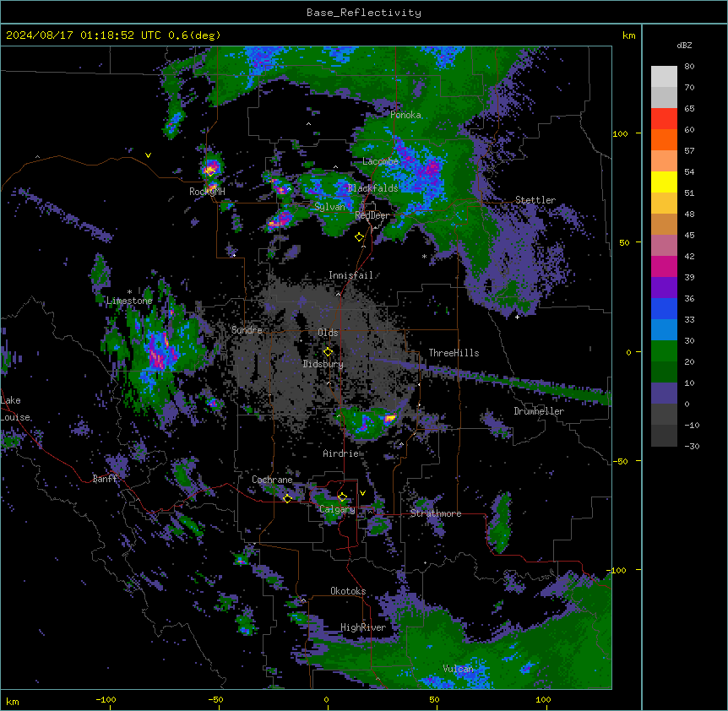Viewport: 728px width, 711px height.
Task: Click the Calgary label
Action: point(337,509)
